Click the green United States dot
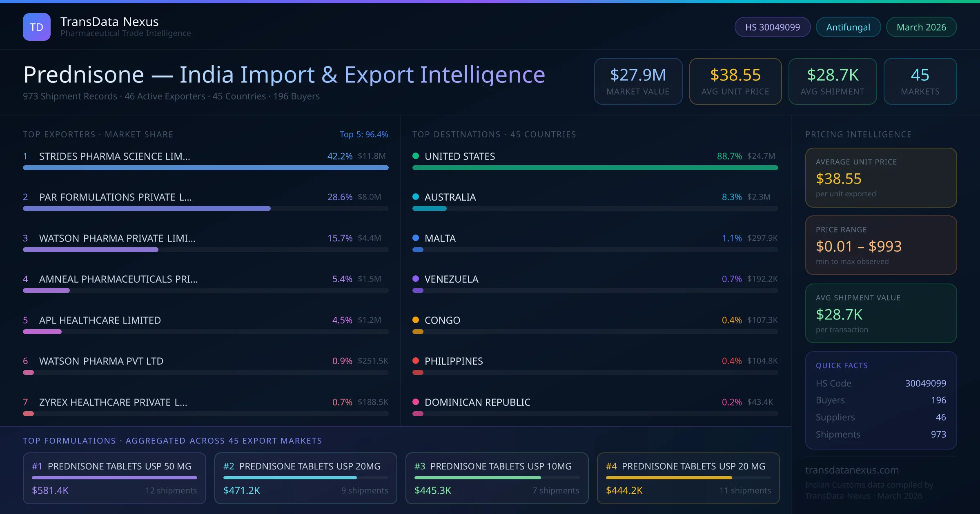980x514 pixels. 416,156
